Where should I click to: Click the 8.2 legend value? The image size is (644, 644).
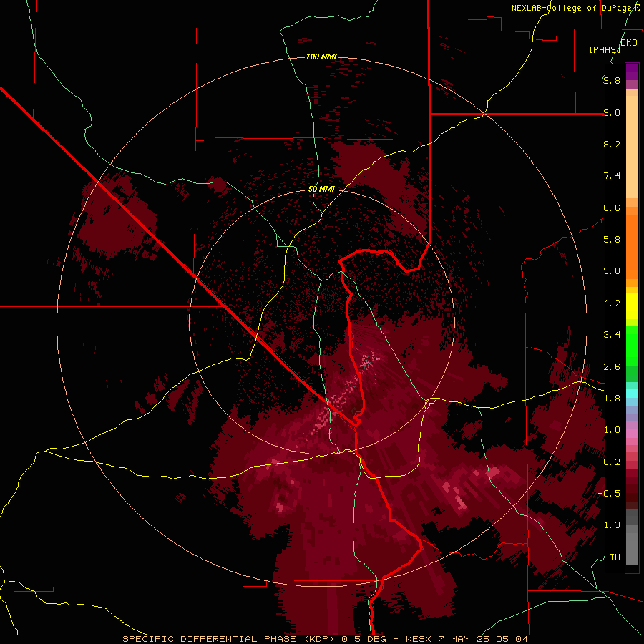pyautogui.click(x=612, y=144)
